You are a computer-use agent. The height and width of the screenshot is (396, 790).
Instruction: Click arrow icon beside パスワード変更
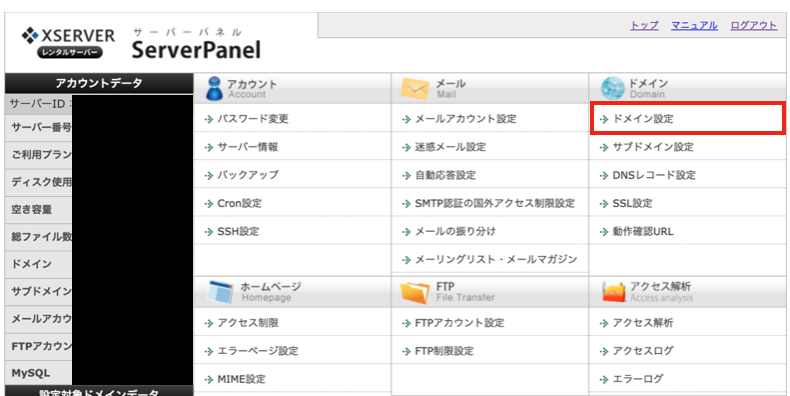coord(209,119)
